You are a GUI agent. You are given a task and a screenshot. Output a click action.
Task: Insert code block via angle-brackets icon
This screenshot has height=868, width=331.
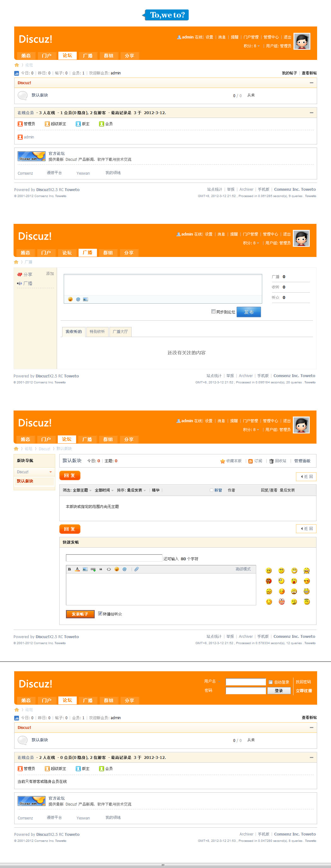point(109,569)
